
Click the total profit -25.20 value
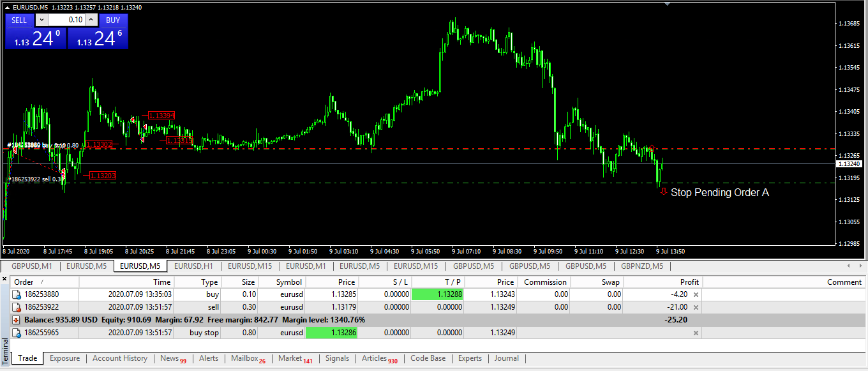click(x=677, y=320)
